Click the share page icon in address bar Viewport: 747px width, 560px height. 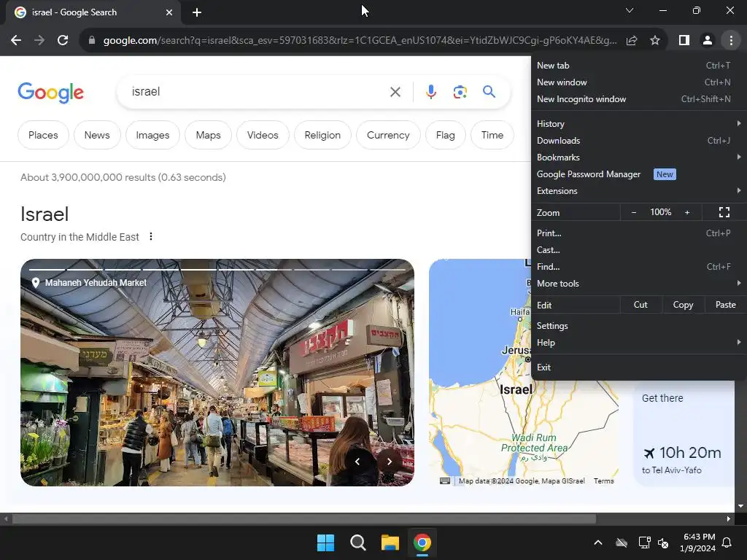(632, 41)
